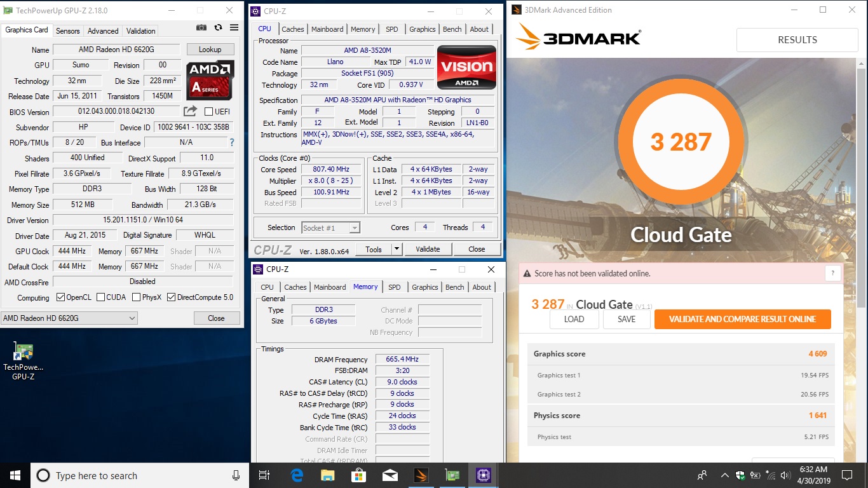Click the Lookup button in GPU-Z

click(210, 50)
